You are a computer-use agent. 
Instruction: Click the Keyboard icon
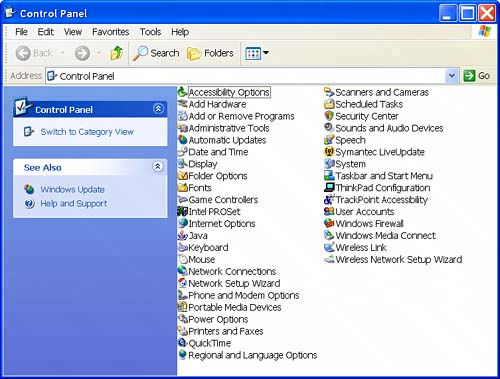[x=183, y=247]
